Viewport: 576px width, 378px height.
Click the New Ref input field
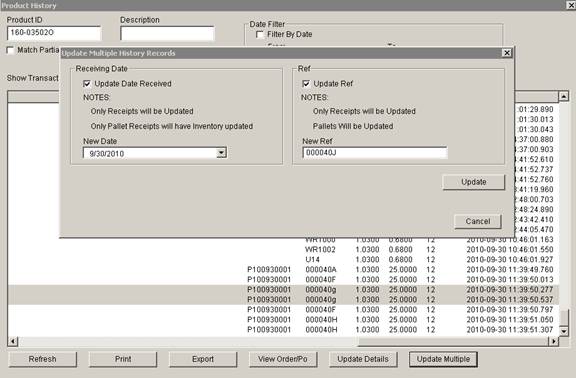click(375, 152)
